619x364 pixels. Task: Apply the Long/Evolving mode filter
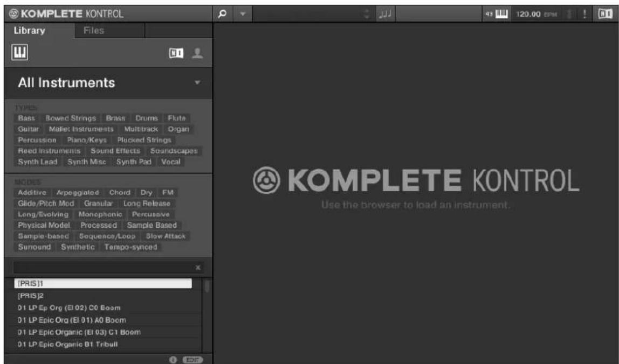point(43,214)
